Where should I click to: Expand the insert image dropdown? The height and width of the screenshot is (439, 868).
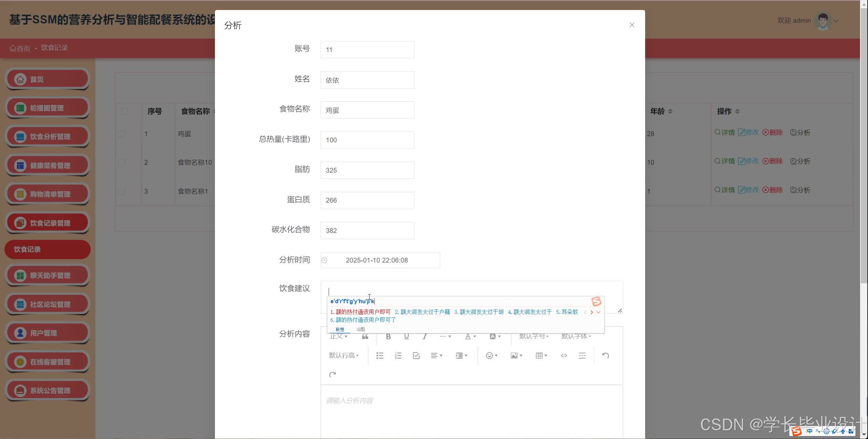pyautogui.click(x=516, y=356)
